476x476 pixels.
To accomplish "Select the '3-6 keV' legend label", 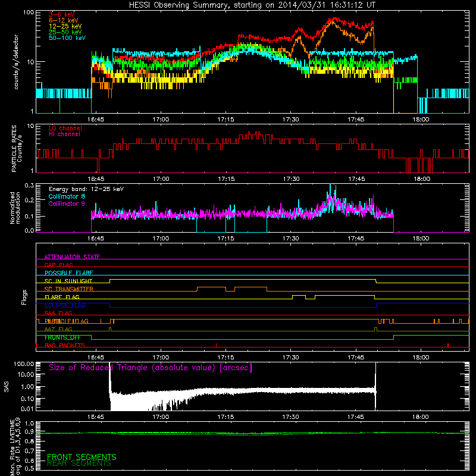I will click(x=61, y=14).
